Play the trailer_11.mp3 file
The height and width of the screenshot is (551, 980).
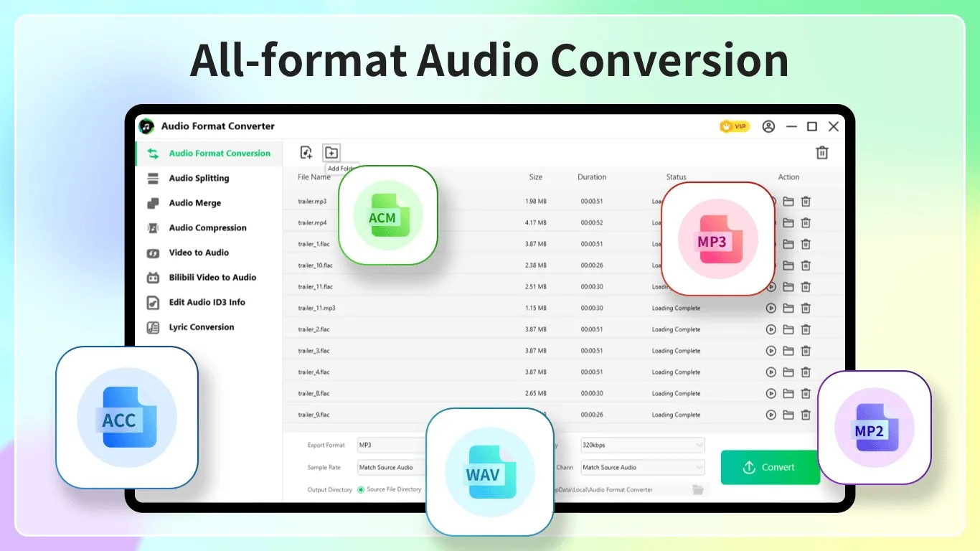tap(771, 309)
